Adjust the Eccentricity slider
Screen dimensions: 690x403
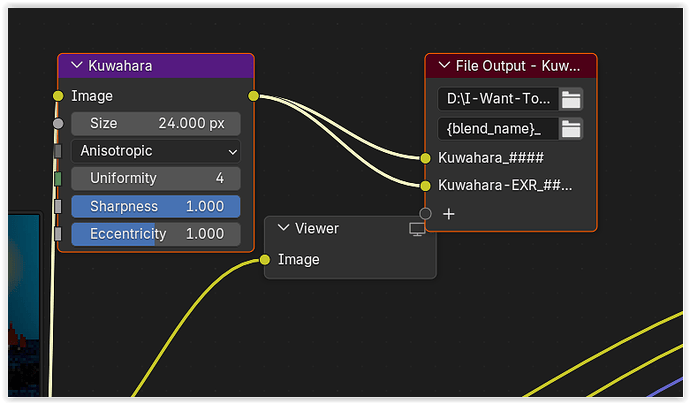[156, 234]
